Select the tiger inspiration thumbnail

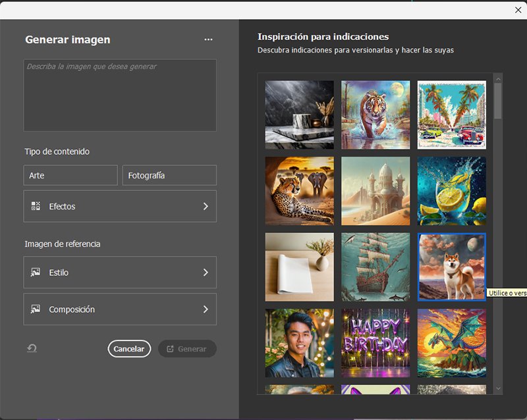click(x=375, y=115)
